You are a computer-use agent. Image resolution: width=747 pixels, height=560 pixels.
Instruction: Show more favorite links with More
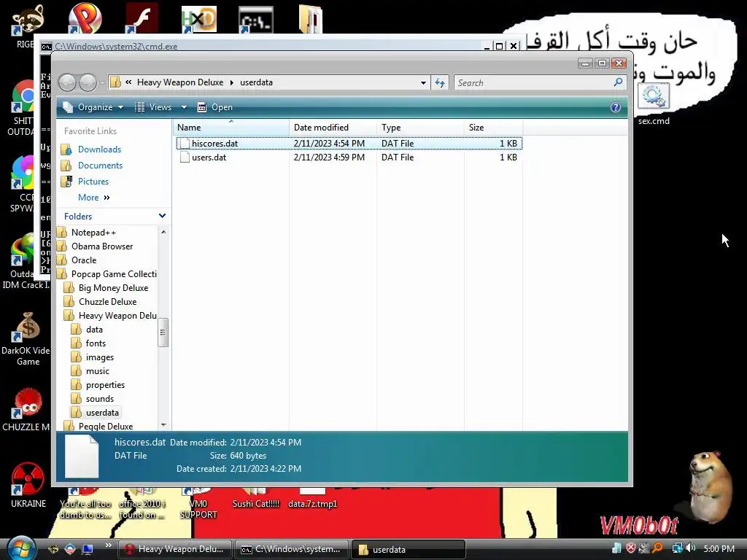94,198
